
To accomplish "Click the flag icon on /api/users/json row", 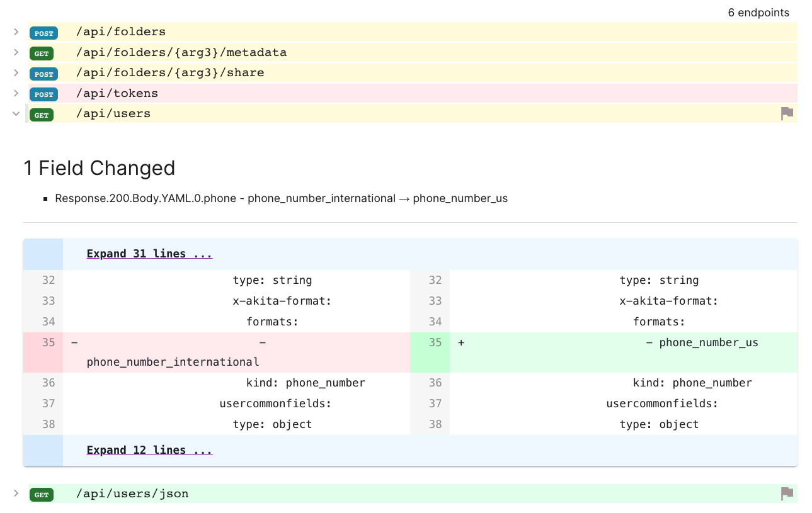I will [787, 493].
